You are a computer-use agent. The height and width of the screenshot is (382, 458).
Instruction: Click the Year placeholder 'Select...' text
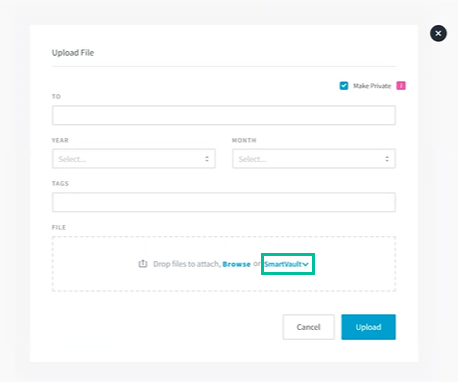72,159
